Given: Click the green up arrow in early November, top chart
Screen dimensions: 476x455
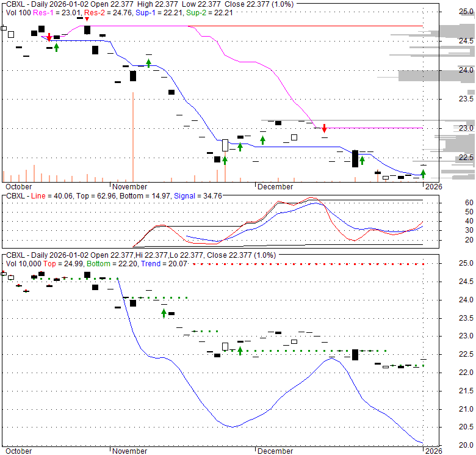Looking at the screenshot, I should click(x=148, y=63).
